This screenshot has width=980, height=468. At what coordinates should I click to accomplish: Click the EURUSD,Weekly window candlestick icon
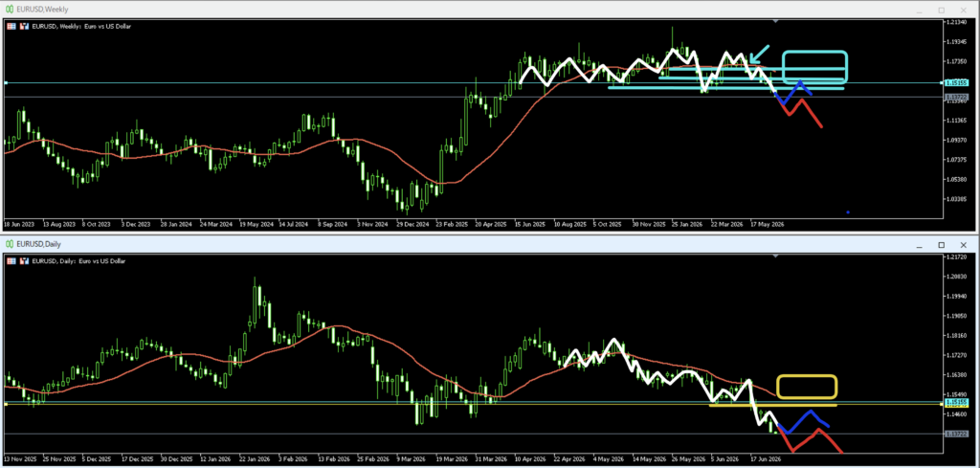point(9,10)
